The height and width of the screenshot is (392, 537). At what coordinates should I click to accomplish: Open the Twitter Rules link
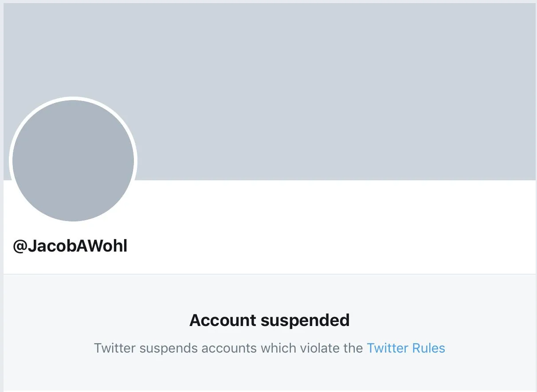[x=406, y=348]
